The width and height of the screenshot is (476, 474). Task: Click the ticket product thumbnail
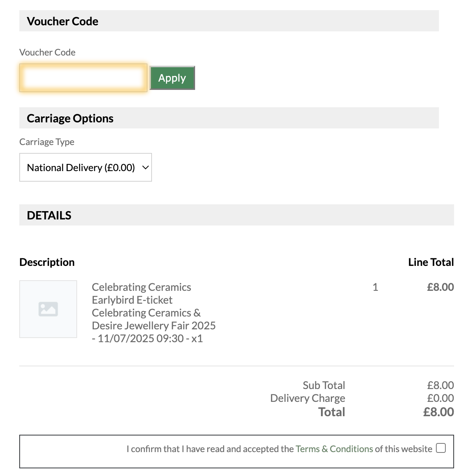[48, 309]
